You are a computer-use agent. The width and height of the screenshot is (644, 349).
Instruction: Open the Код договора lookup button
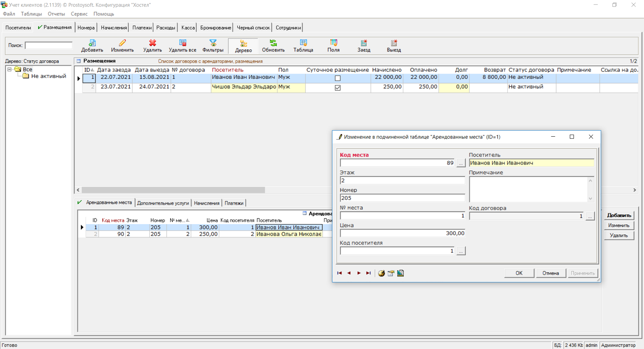[590, 216]
